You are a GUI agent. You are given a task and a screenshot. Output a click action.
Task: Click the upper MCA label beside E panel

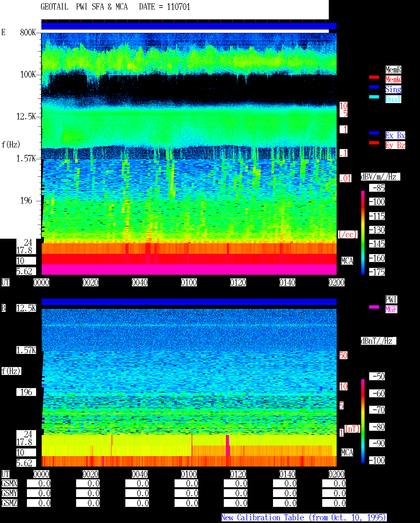coord(347,261)
